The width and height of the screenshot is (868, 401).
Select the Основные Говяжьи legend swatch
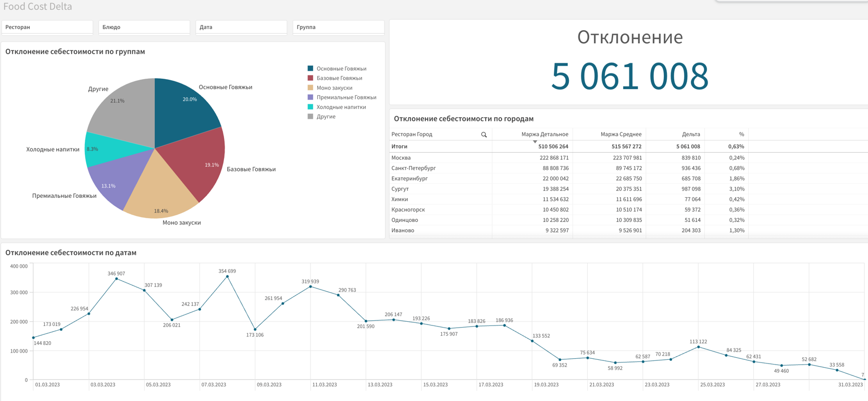point(311,68)
